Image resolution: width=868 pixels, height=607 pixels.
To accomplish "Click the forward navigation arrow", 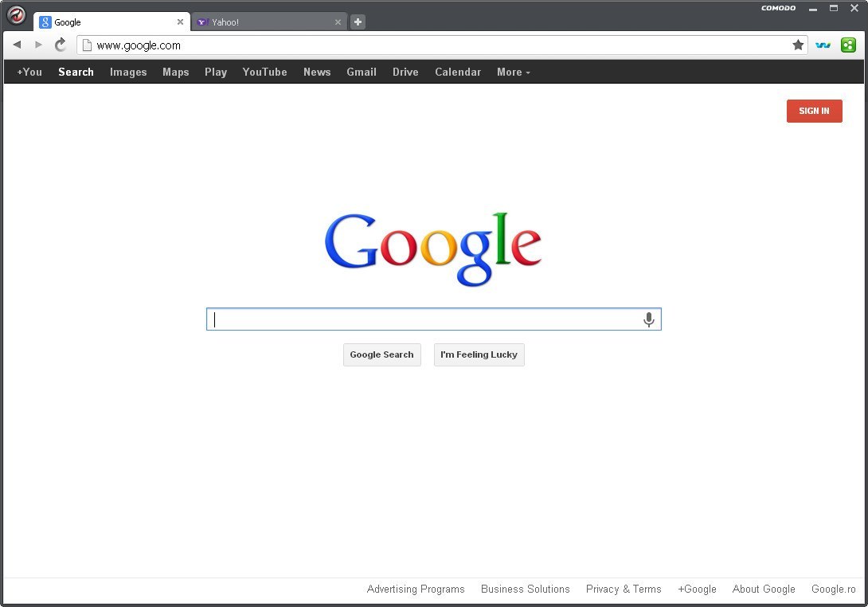I will coord(37,45).
